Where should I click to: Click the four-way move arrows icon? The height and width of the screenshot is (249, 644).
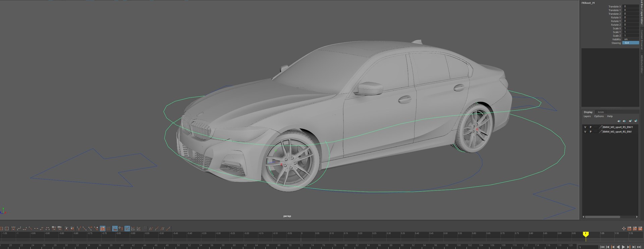[x=624, y=229]
